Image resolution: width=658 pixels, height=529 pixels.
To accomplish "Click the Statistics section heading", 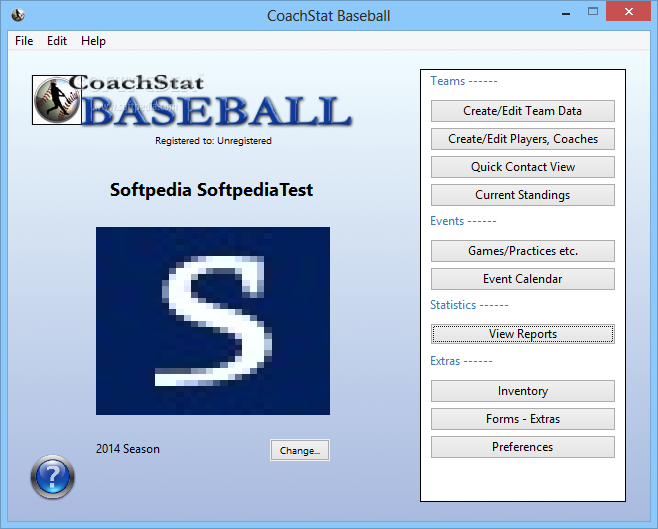I will [469, 305].
